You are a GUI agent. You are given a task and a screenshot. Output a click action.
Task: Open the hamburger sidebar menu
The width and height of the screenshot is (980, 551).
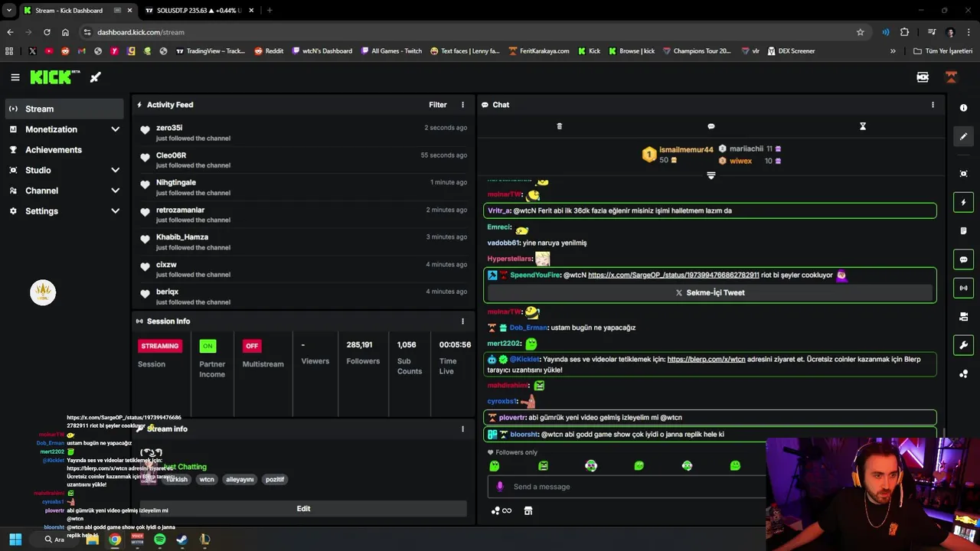click(15, 77)
